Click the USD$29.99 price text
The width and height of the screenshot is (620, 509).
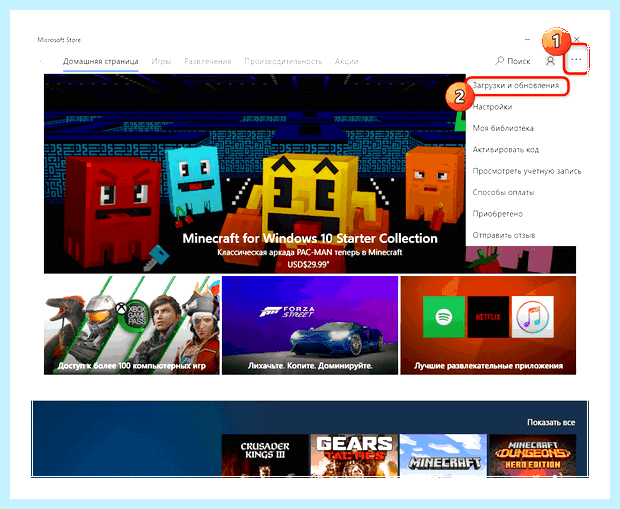[308, 264]
